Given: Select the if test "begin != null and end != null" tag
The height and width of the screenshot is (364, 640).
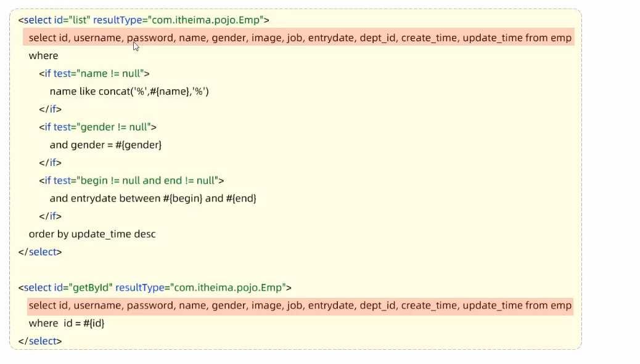Looking at the screenshot, I should pos(131,181).
